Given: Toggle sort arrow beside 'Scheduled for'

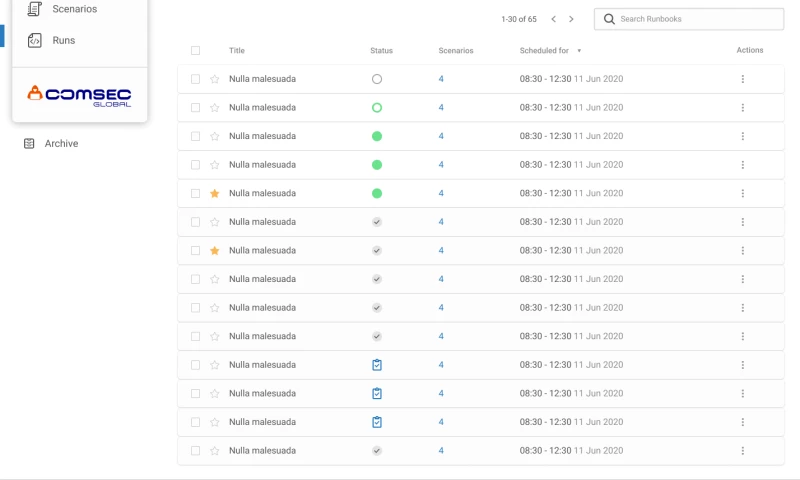Looking at the screenshot, I should pyautogui.click(x=579, y=50).
